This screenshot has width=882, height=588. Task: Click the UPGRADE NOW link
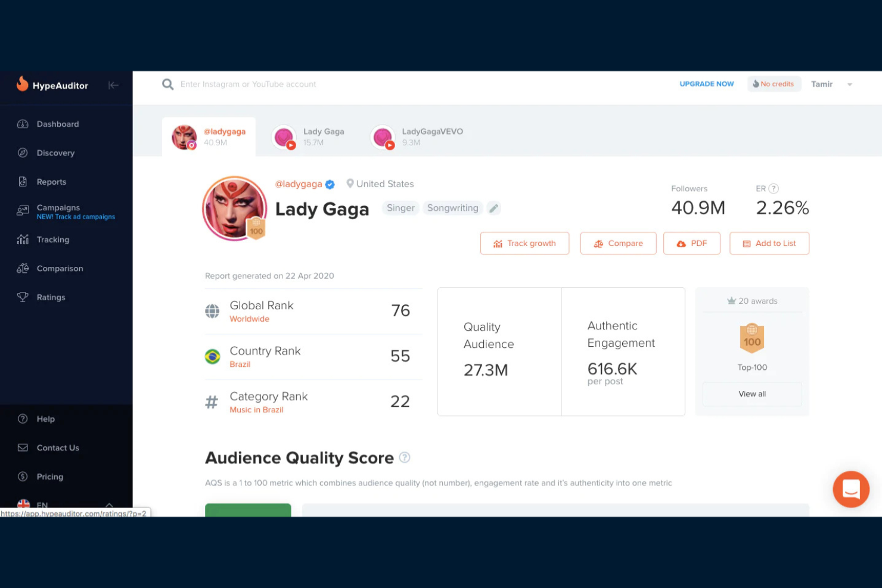(706, 84)
